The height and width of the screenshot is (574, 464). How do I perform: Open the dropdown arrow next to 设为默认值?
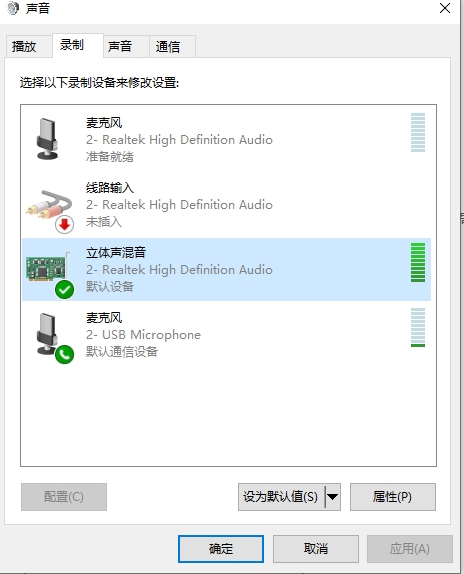[x=333, y=497]
